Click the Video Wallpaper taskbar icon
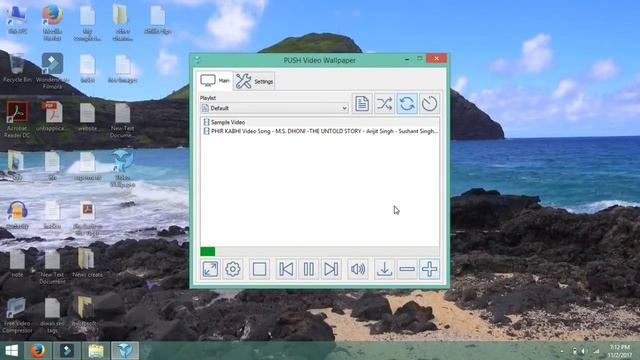This screenshot has height=360, width=640. pos(125,351)
